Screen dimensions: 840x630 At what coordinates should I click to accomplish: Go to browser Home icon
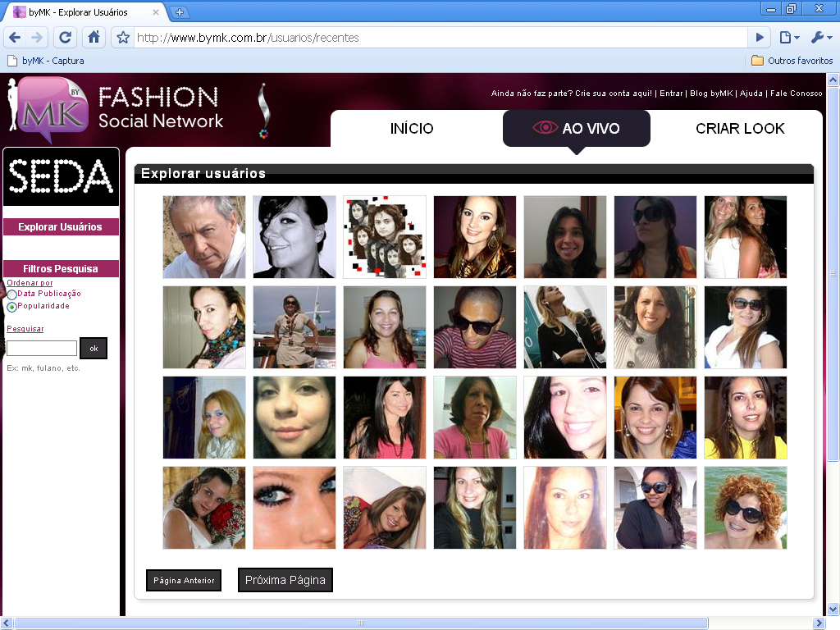coord(94,38)
